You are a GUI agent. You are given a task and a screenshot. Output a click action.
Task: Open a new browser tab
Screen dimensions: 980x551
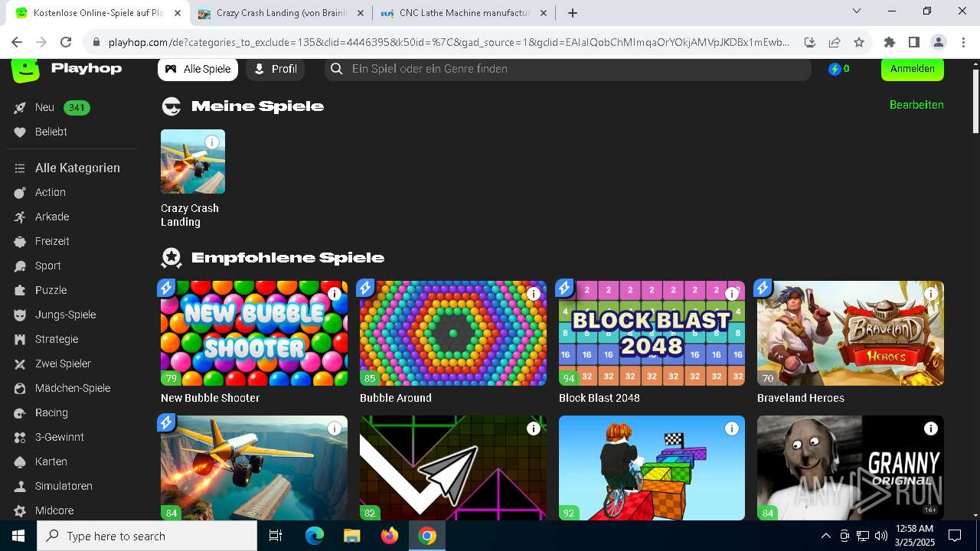(573, 13)
